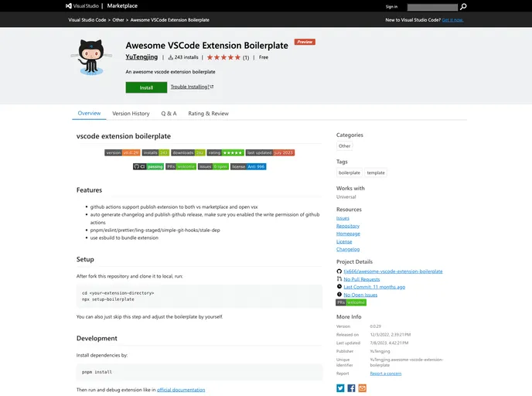Click the Get it now link
Viewport: 532px width, 396px height.
[452, 20]
